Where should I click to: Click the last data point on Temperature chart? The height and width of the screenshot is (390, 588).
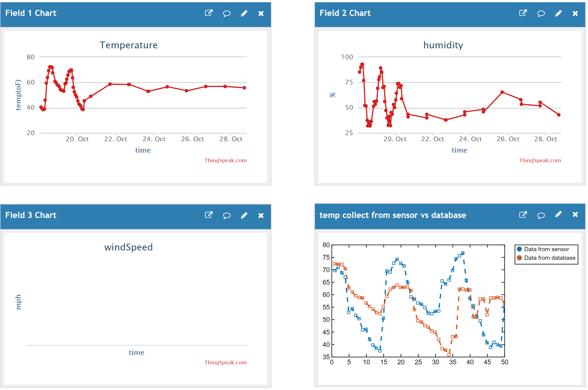pos(244,88)
